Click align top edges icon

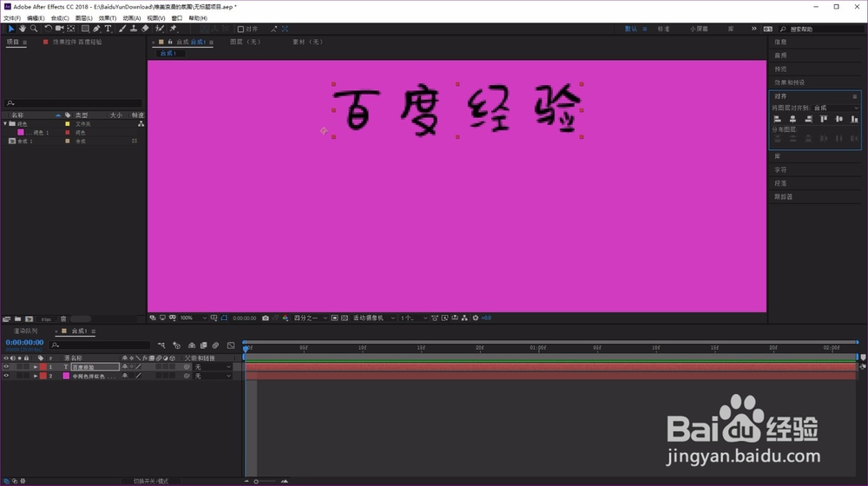824,119
